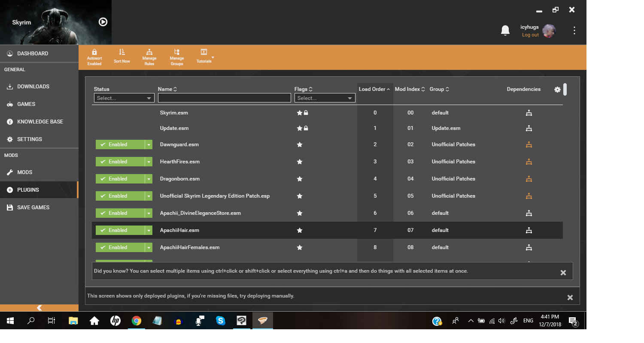Toggle Enabled status for Dragonborn.esm
The width and height of the screenshot is (644, 343).
point(120,179)
